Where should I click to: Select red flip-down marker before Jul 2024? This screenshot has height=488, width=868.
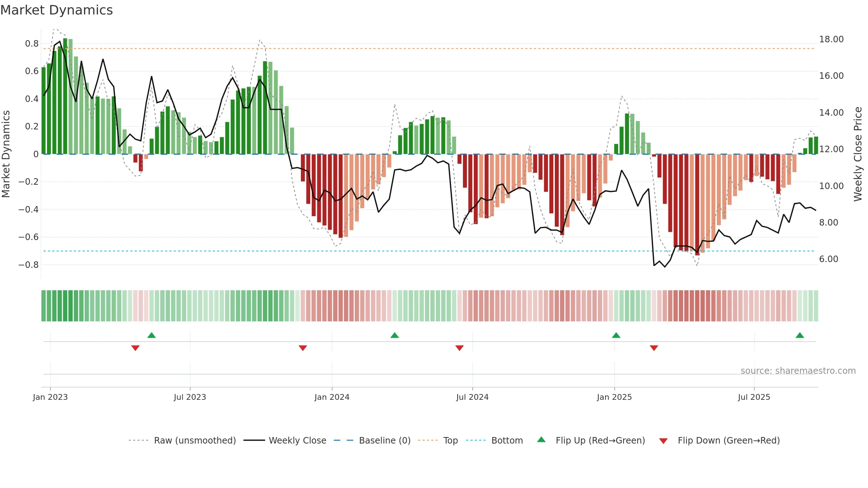click(459, 348)
